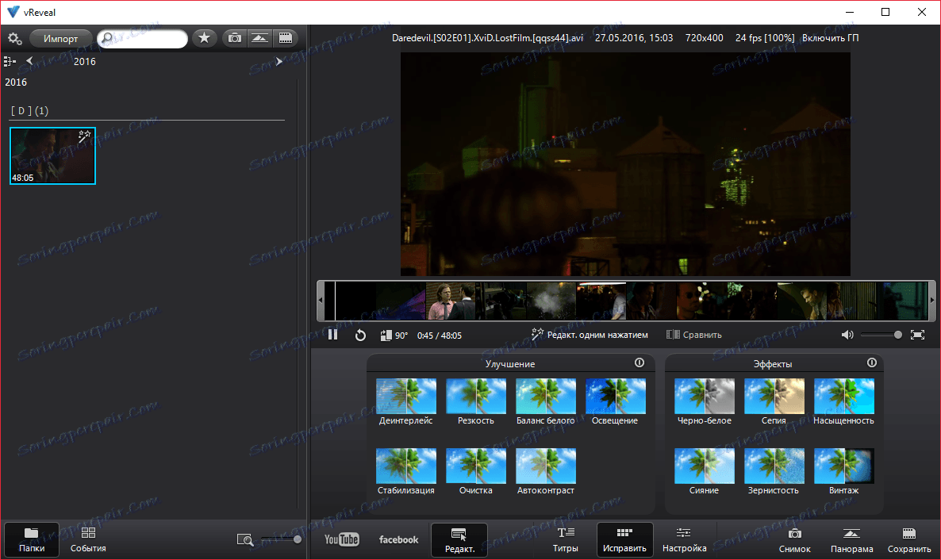
Task: Toggle the Сравнить compare view
Action: coord(694,335)
